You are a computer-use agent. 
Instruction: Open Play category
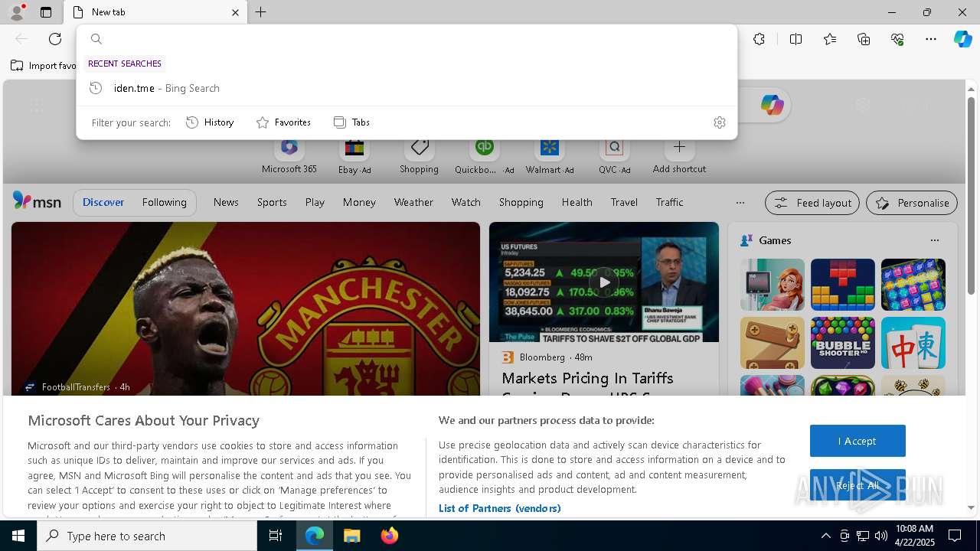pos(315,202)
